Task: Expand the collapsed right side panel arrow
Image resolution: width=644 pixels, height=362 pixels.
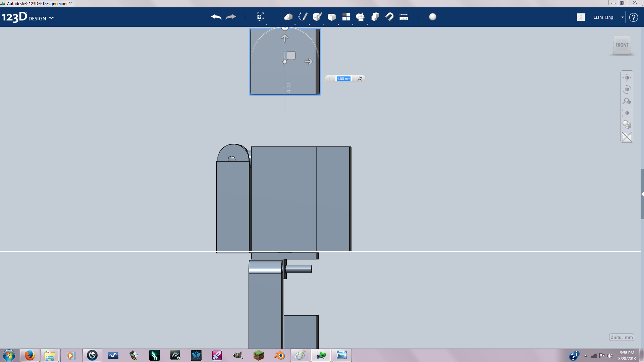Action: [x=642, y=194]
